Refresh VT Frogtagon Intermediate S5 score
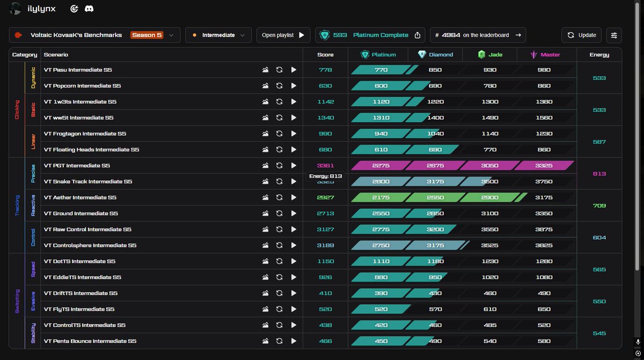Image resolution: width=644 pixels, height=360 pixels. tap(279, 134)
